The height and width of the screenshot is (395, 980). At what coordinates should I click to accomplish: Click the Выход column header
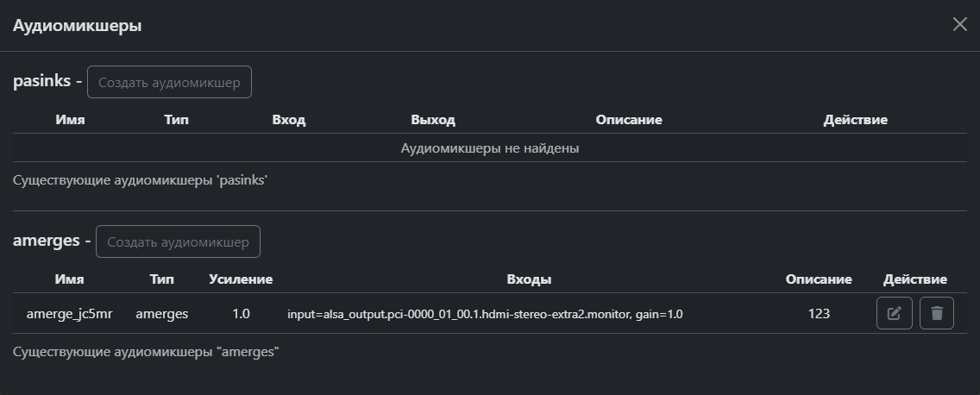coord(433,120)
